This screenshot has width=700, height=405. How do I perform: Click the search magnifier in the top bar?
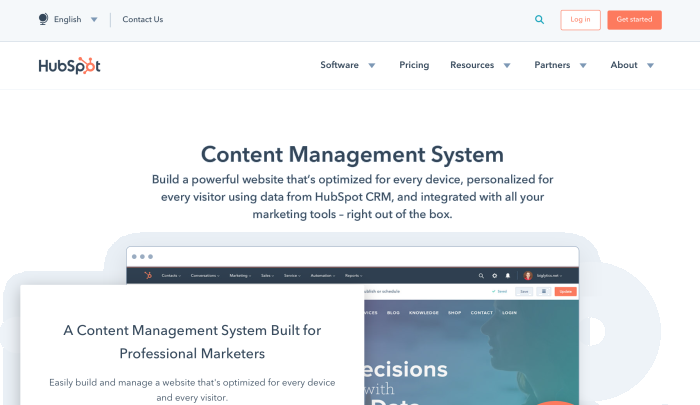pyautogui.click(x=539, y=20)
